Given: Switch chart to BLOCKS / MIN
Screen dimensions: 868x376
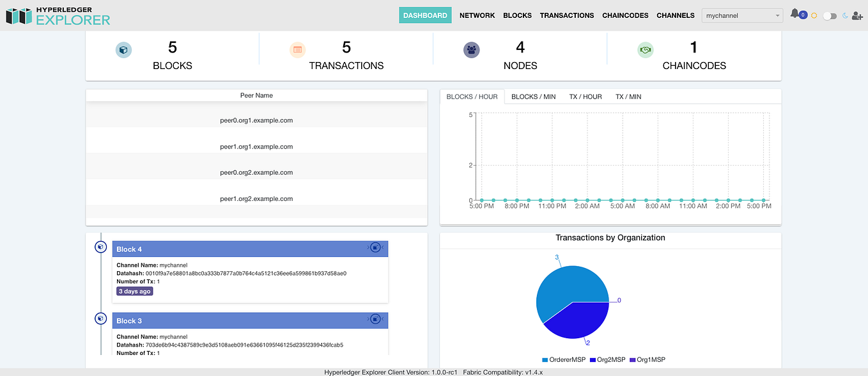Looking at the screenshot, I should 533,97.
